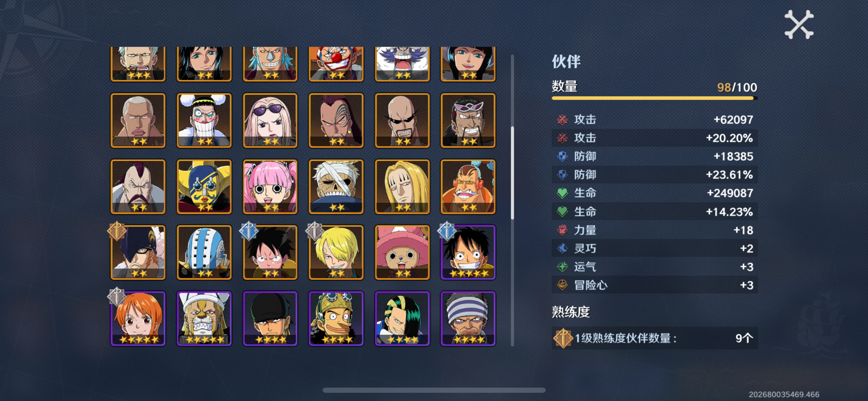Viewport: 868px width, 401px height.
Task: Click the level 1 proficiency badge icon
Action: (563, 338)
